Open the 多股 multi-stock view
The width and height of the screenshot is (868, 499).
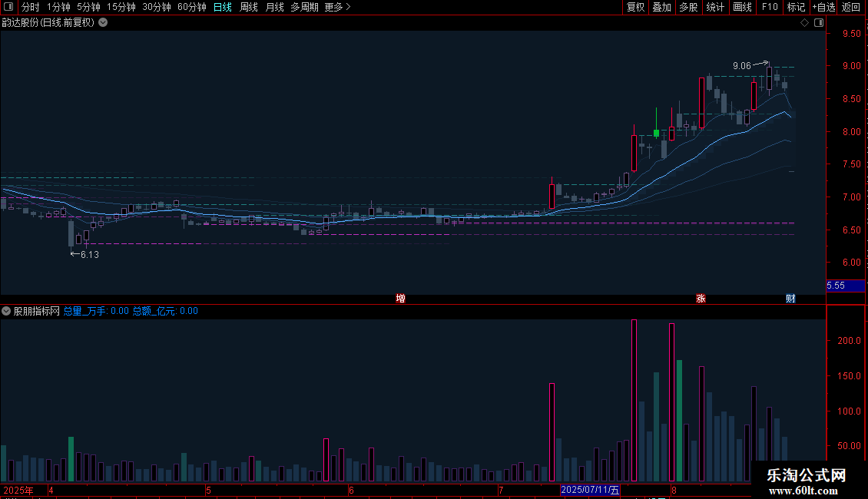pos(689,7)
